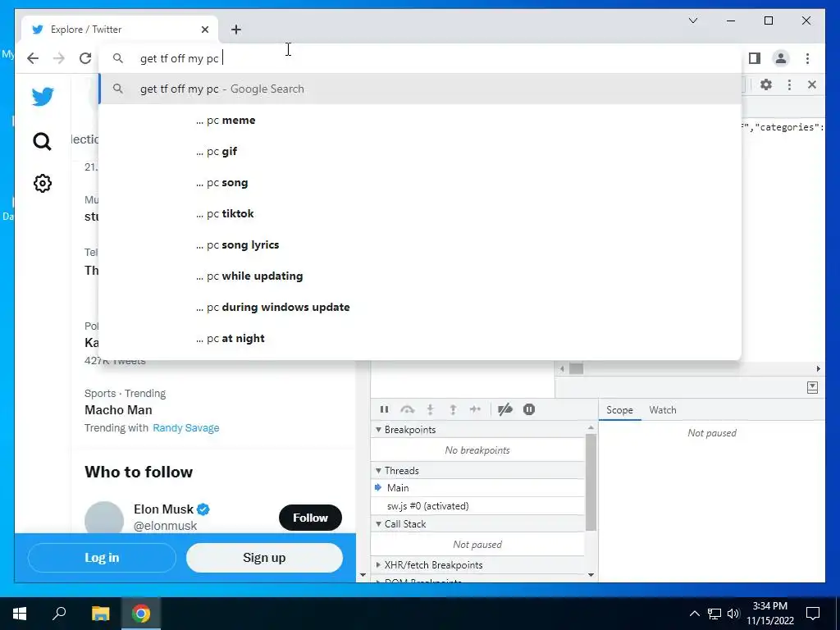This screenshot has width=840, height=630.
Task: Toggle Pause on exceptions icon
Action: click(529, 410)
